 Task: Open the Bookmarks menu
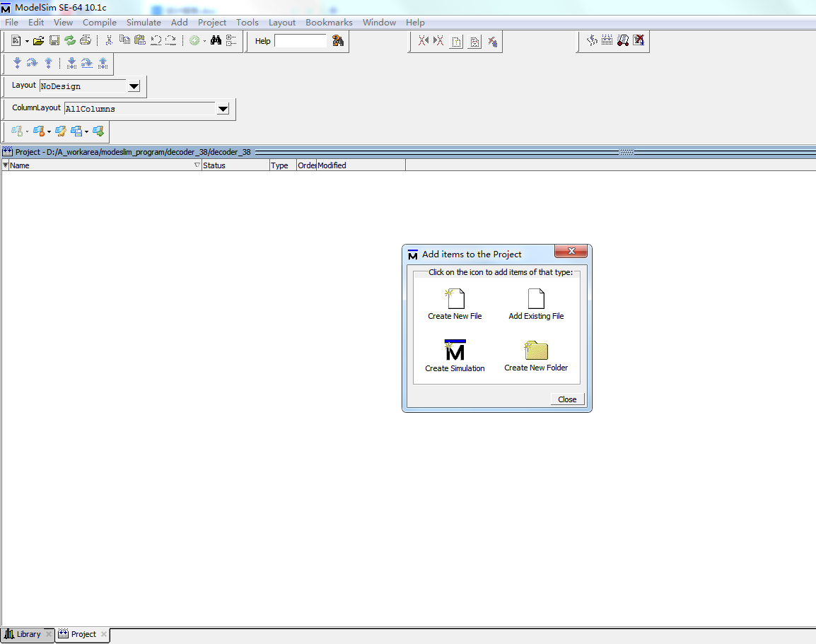click(329, 23)
